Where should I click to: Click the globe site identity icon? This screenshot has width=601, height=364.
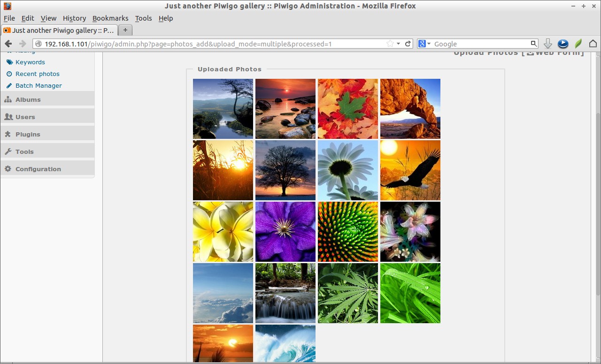coord(39,44)
